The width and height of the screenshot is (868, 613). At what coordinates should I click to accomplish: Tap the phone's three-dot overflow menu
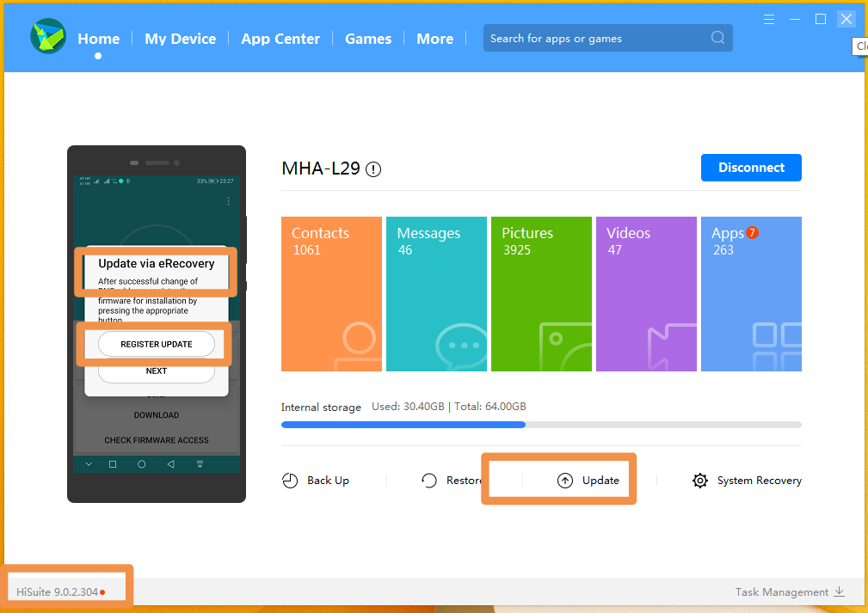coord(228,201)
